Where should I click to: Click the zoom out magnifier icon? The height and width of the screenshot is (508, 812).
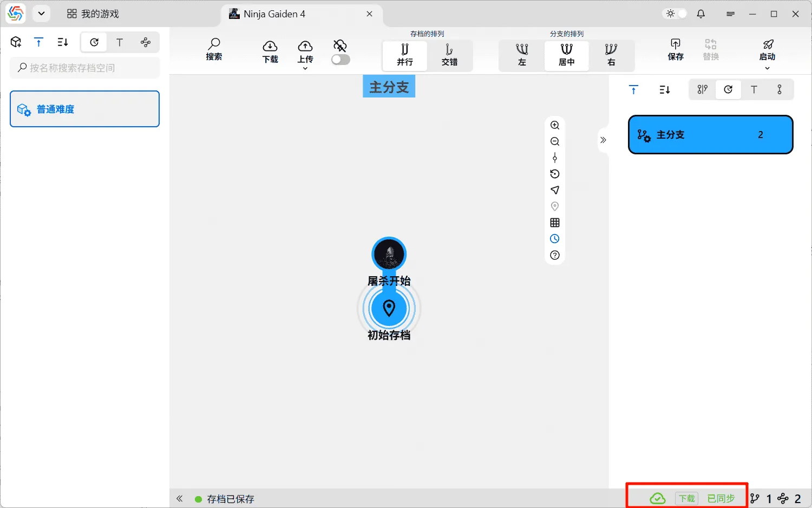pyautogui.click(x=555, y=141)
